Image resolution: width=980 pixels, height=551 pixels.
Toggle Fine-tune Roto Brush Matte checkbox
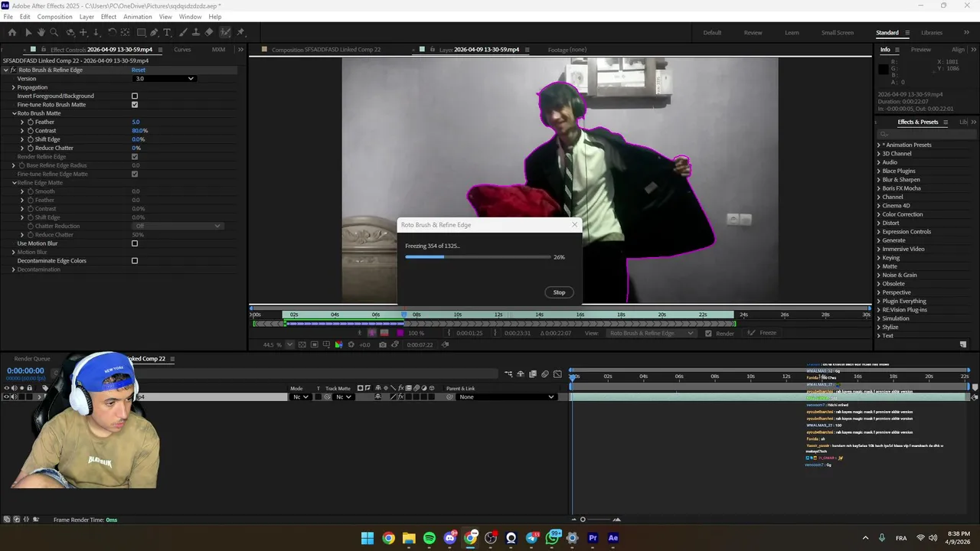(135, 105)
